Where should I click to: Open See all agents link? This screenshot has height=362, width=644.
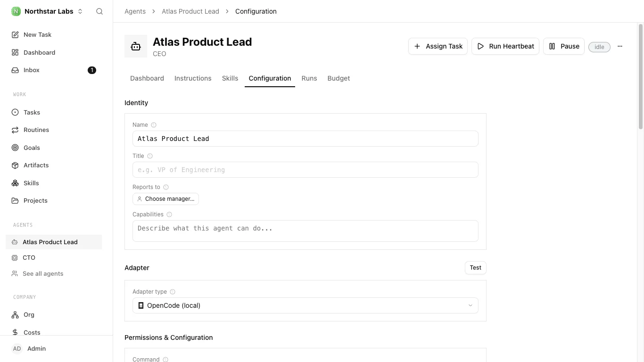coord(43,273)
